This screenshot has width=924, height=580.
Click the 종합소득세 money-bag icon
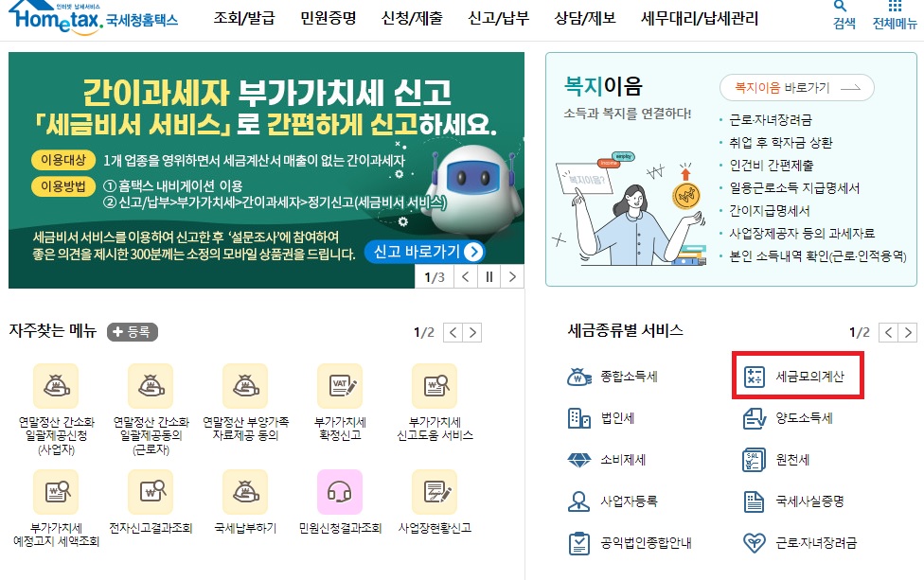[578, 377]
